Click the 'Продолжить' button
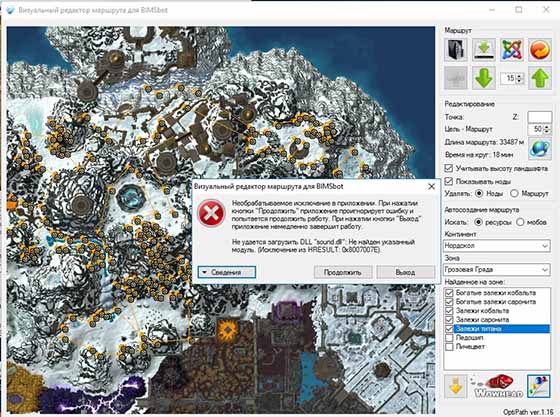Image resolution: width=560 pixels, height=417 pixels. click(x=343, y=272)
